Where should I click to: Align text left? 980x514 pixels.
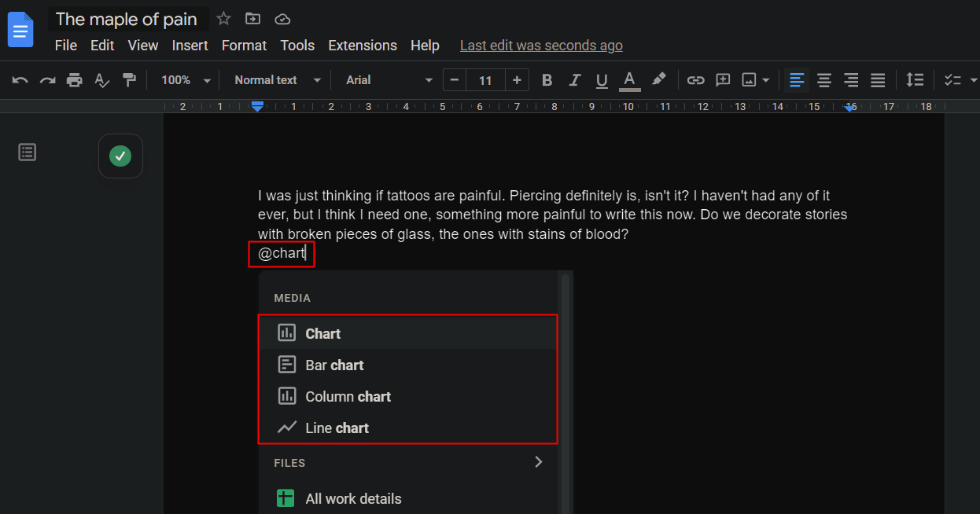coord(797,80)
